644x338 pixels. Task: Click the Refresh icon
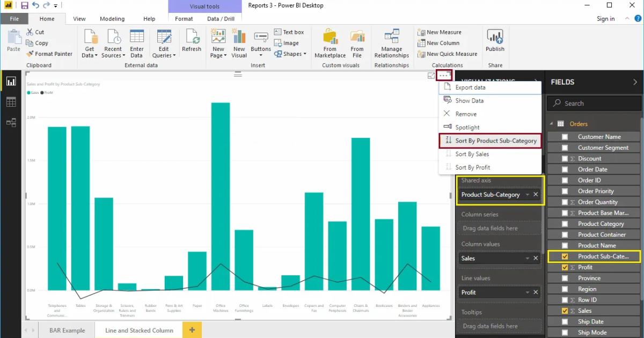191,43
